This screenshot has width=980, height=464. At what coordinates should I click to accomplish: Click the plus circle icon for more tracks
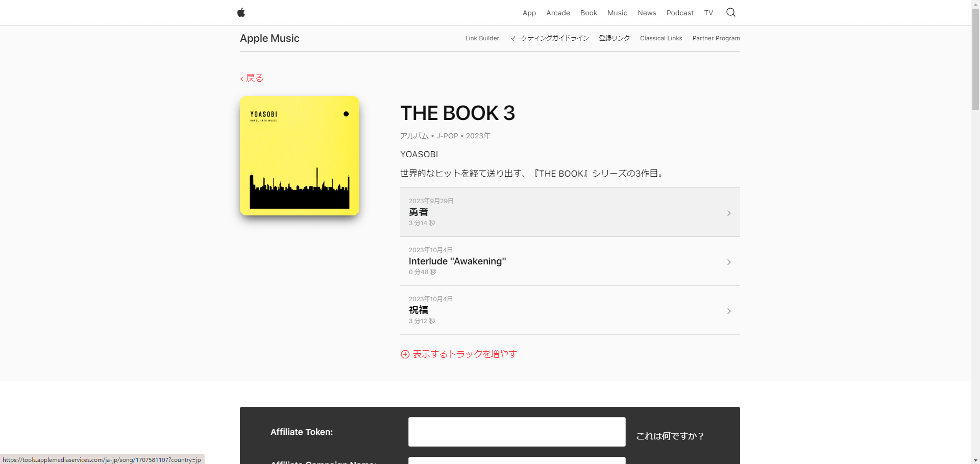tap(405, 354)
